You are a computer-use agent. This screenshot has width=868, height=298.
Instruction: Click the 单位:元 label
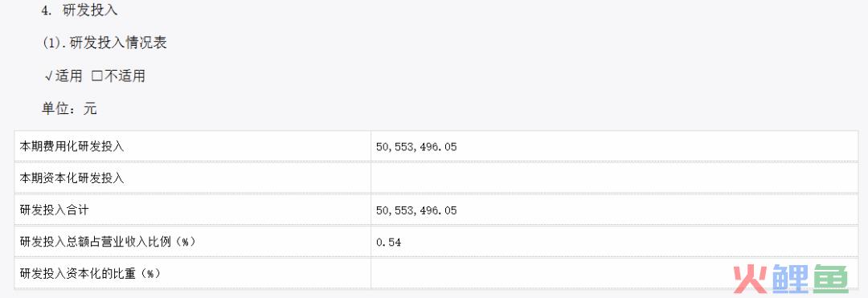coord(69,109)
